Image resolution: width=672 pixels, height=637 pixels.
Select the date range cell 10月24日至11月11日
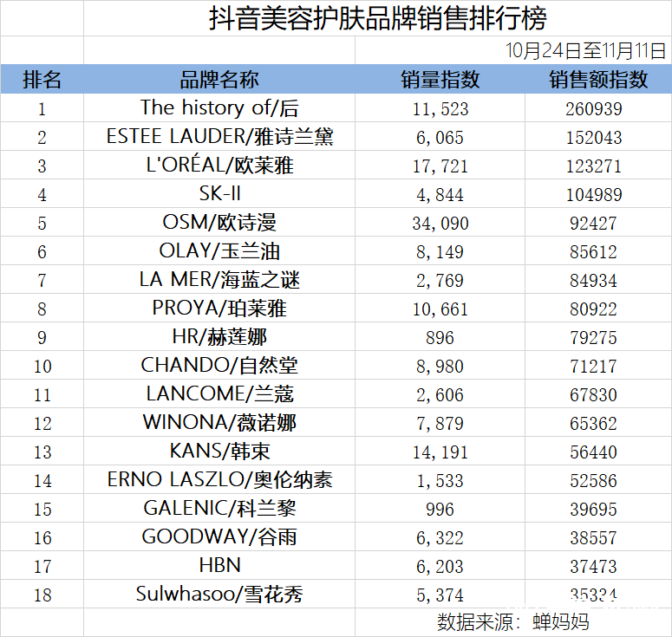point(586,50)
